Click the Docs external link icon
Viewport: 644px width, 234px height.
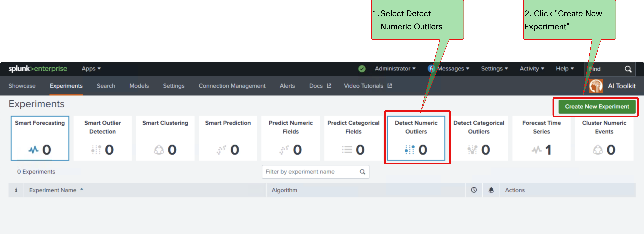tap(329, 86)
